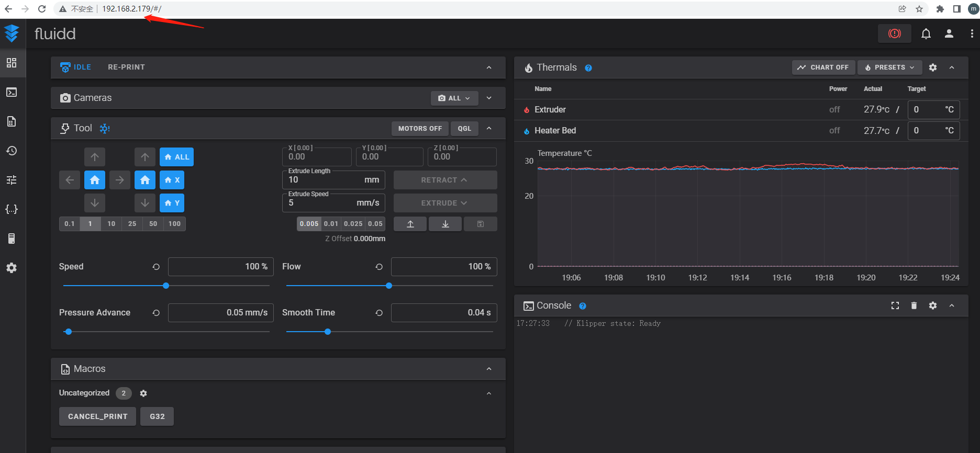Toggle the temperature chart off
Viewport: 980px width, 453px height.
(x=823, y=67)
